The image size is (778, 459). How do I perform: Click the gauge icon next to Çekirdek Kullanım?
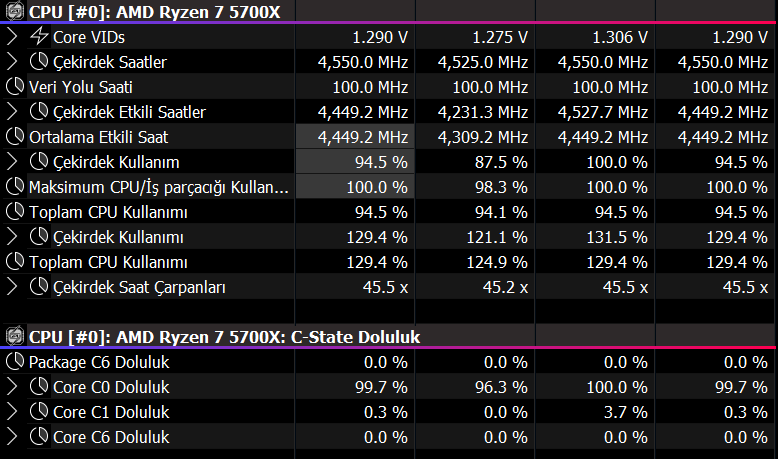tap(39, 161)
